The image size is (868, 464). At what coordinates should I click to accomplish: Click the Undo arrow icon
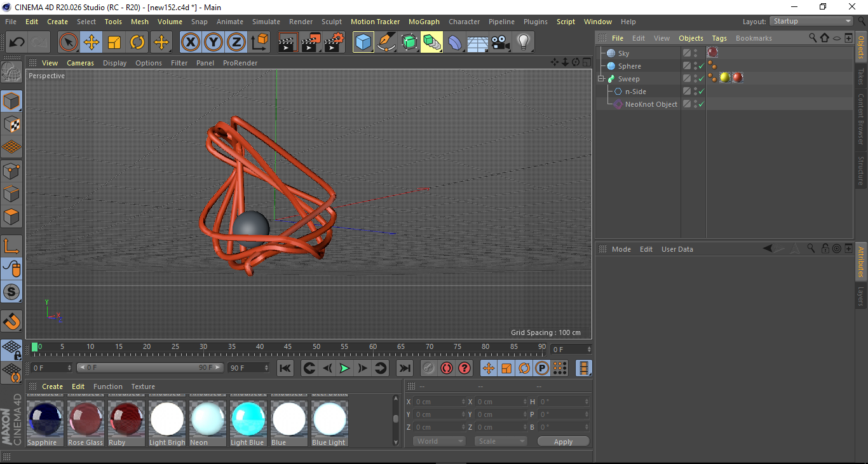point(17,43)
